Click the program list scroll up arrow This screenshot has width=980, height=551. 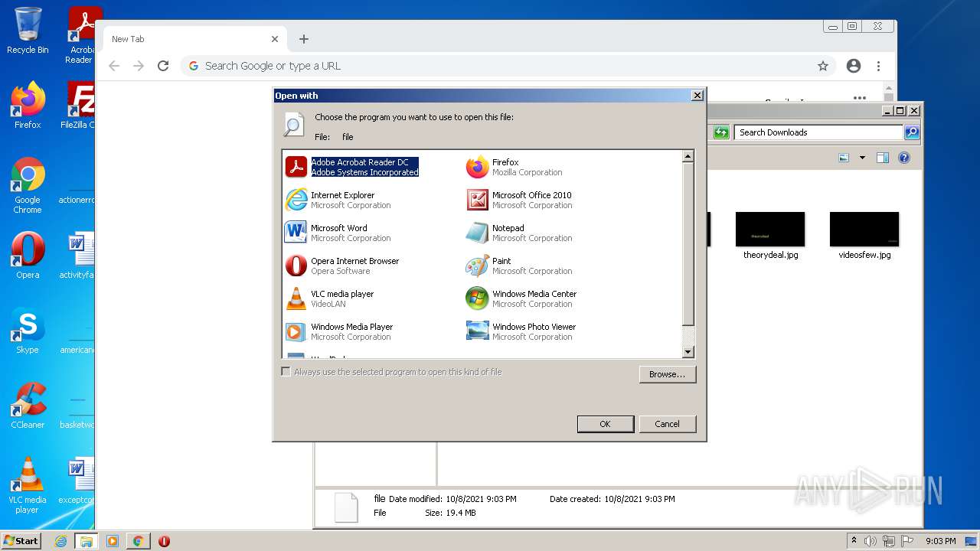pos(688,156)
